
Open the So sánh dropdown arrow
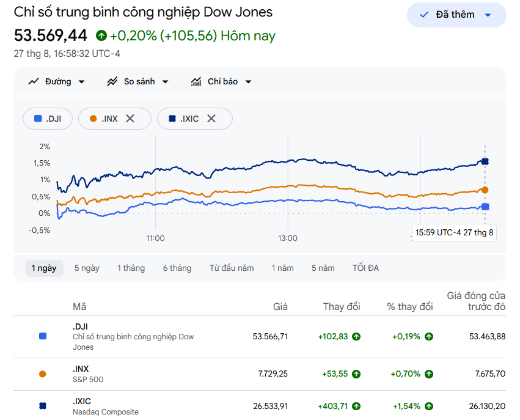(165, 82)
